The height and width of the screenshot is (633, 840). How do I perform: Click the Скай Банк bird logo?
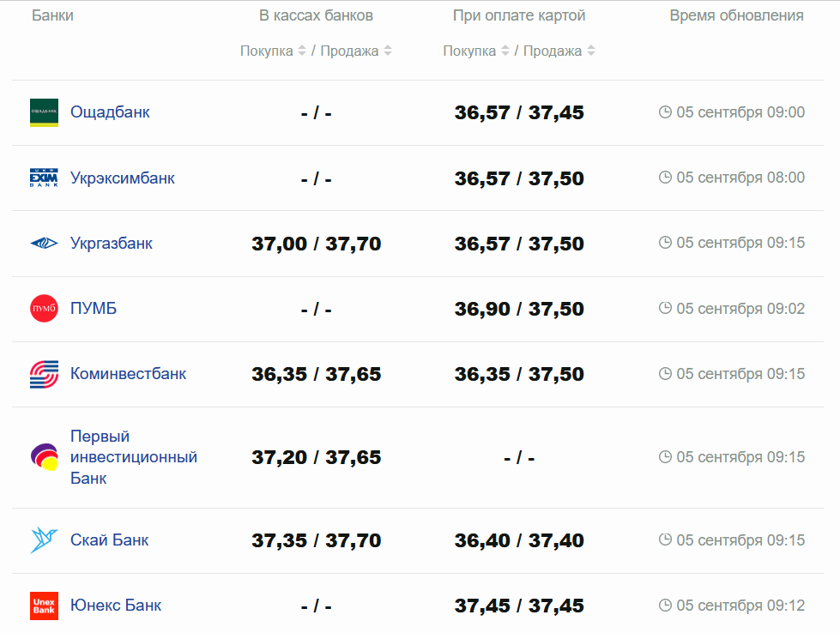click(44, 540)
